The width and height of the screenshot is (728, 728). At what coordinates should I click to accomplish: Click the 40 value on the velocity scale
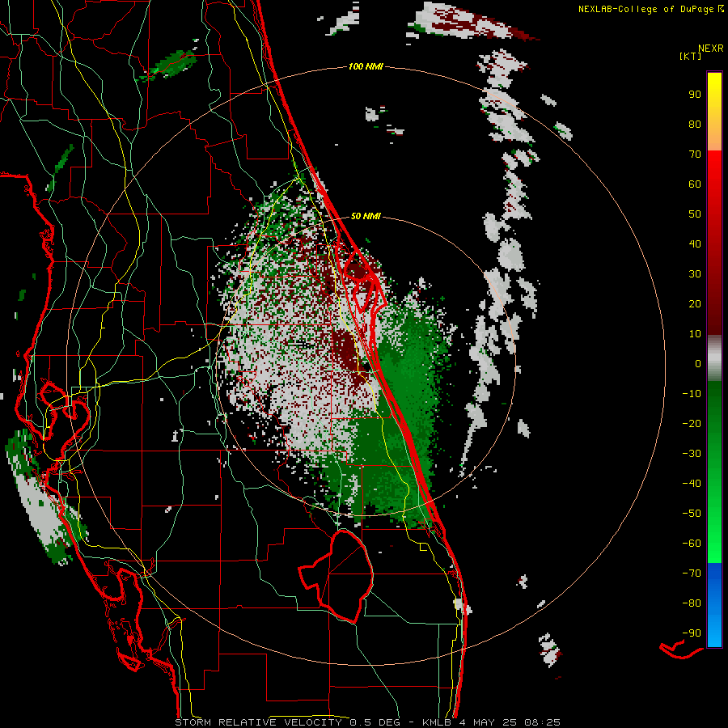tap(695, 244)
